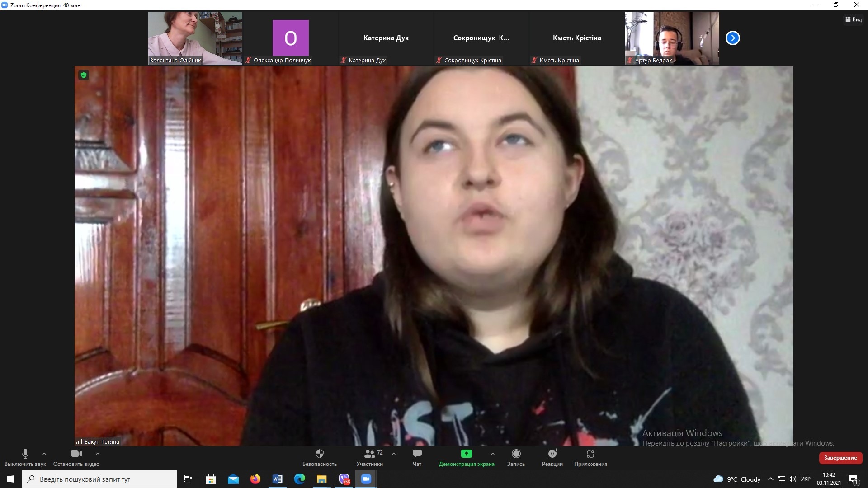Open the Reactions smiley icon

point(552,454)
